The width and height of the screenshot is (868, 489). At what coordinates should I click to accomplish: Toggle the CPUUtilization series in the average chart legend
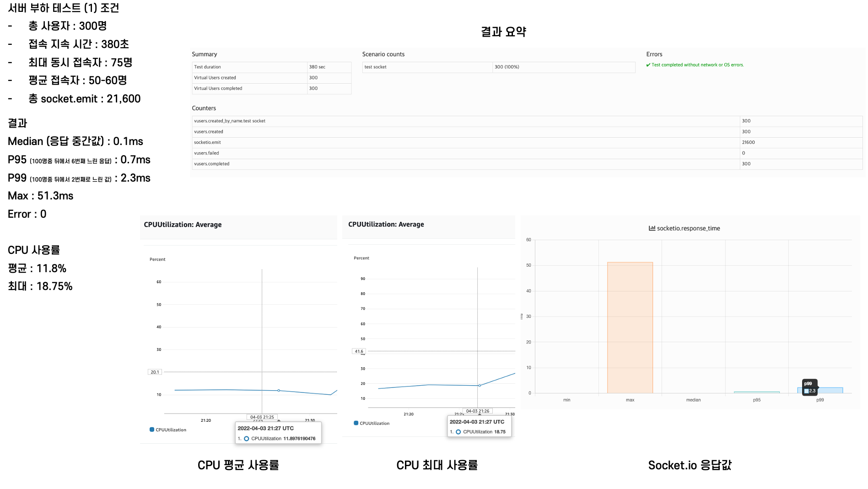[x=171, y=430]
